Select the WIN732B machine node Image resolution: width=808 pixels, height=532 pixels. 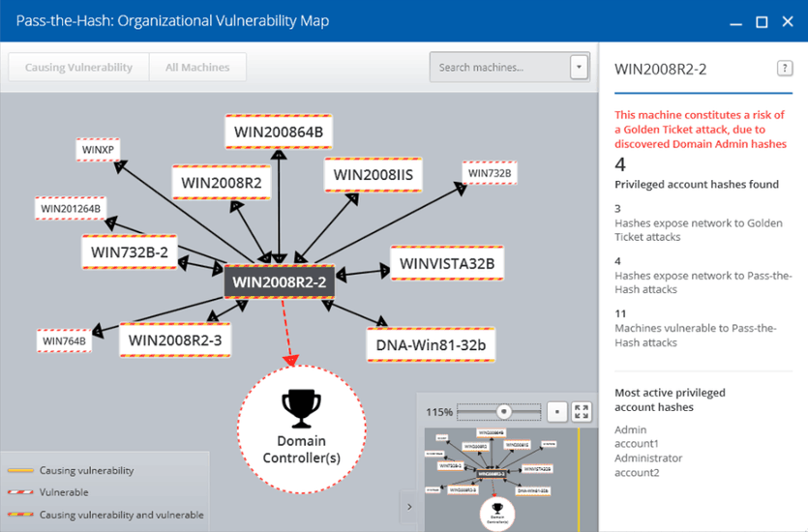pos(490,173)
